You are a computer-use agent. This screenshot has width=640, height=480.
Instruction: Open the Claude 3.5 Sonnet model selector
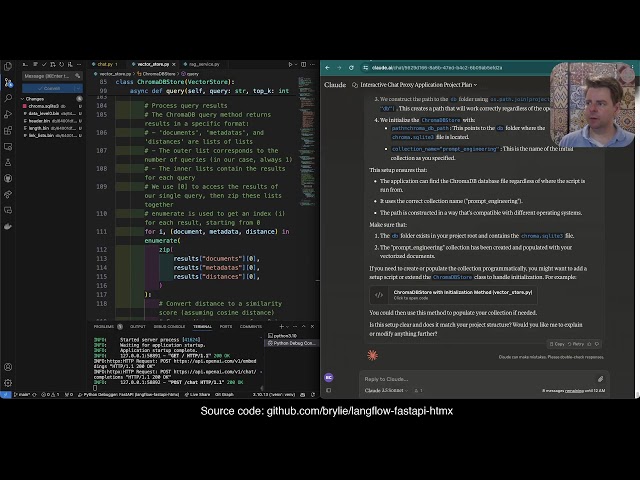(x=386, y=391)
